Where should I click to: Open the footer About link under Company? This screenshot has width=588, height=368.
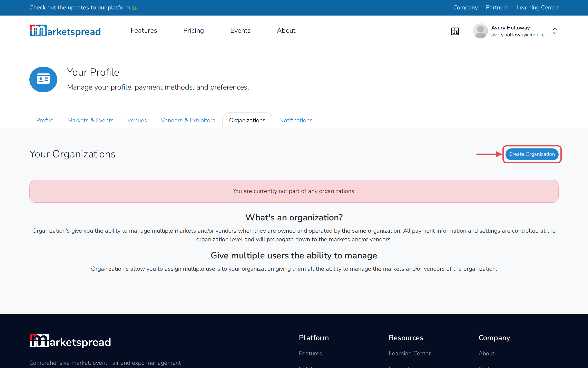(x=486, y=353)
